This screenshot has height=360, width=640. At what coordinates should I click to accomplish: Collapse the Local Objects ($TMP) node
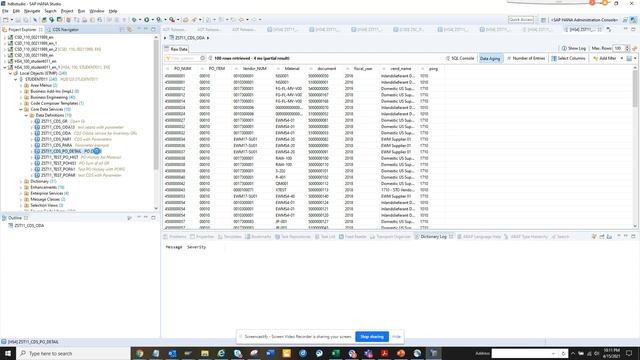(10, 73)
